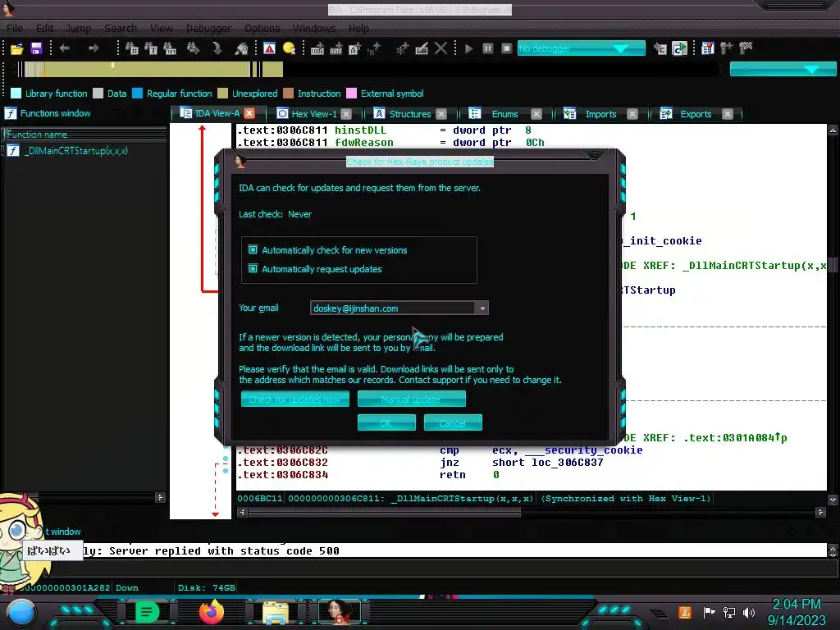Open the Search menu
The width and height of the screenshot is (840, 630).
[121, 29]
